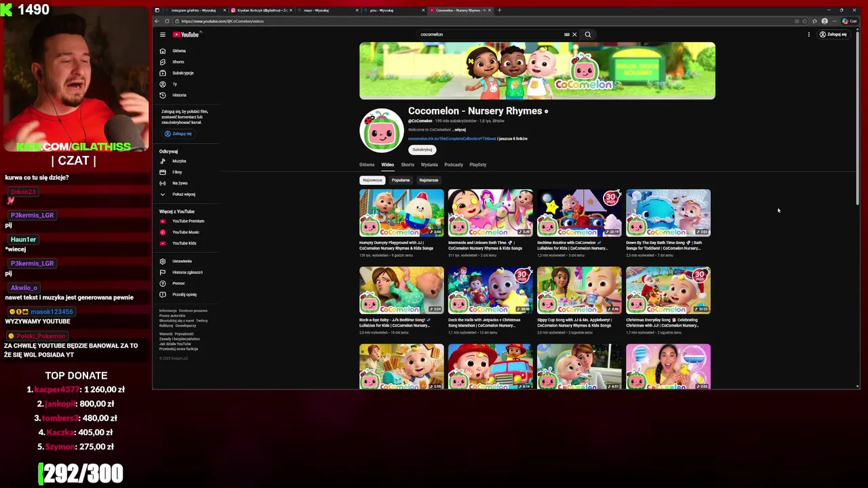Viewport: 868px width, 488px height.
Task: Open Ustawienia settings
Action: tap(182, 261)
